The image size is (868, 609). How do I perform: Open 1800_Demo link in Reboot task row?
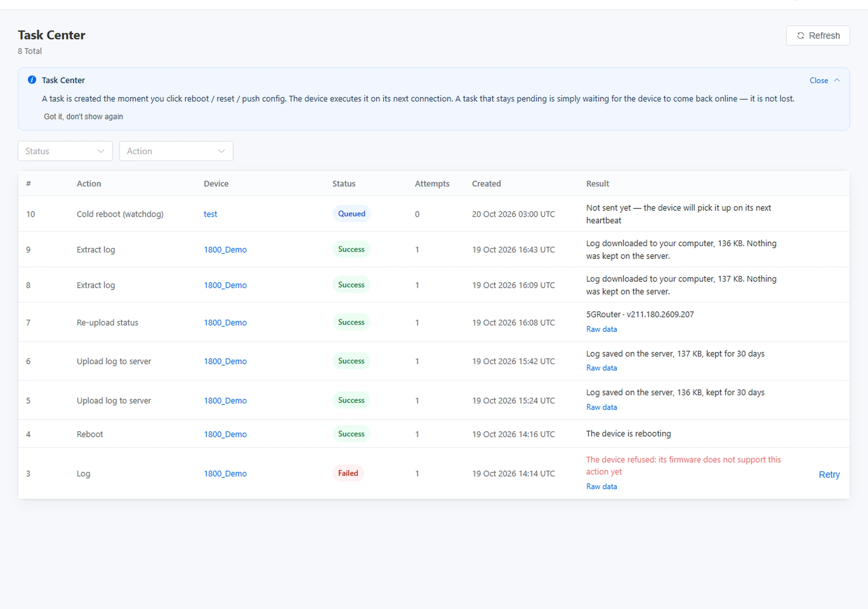(x=225, y=434)
